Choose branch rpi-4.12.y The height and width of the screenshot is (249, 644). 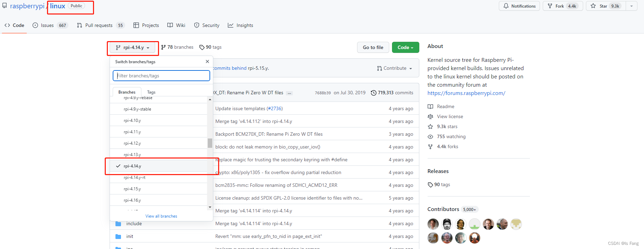click(x=159, y=143)
